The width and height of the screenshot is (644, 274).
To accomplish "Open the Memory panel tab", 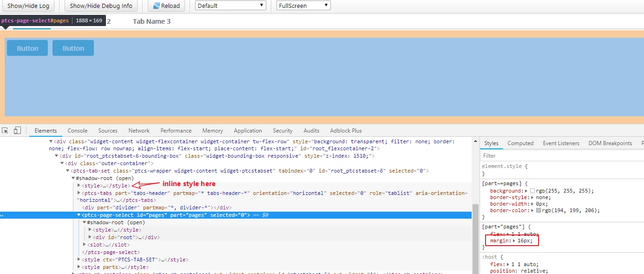I will tap(213, 131).
